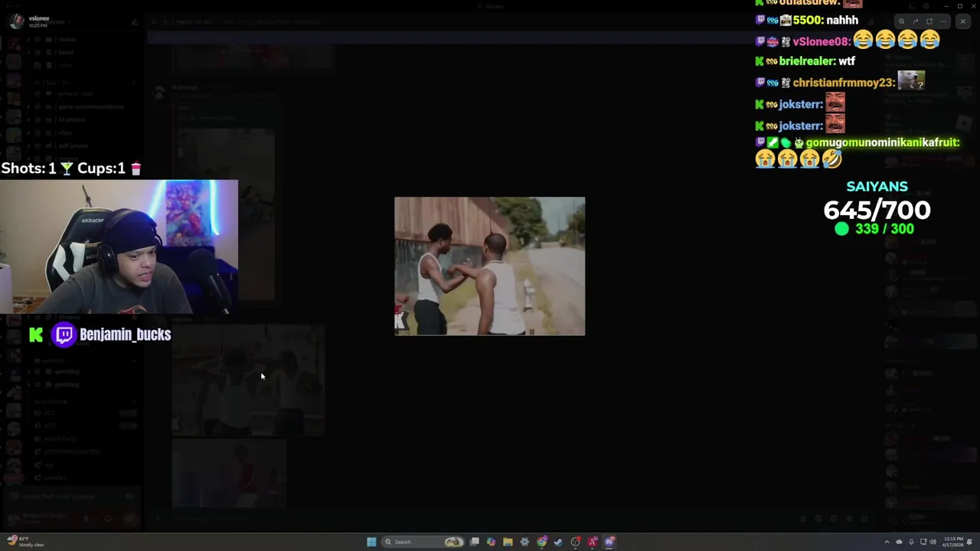Close the enlarged image preview

point(963,21)
